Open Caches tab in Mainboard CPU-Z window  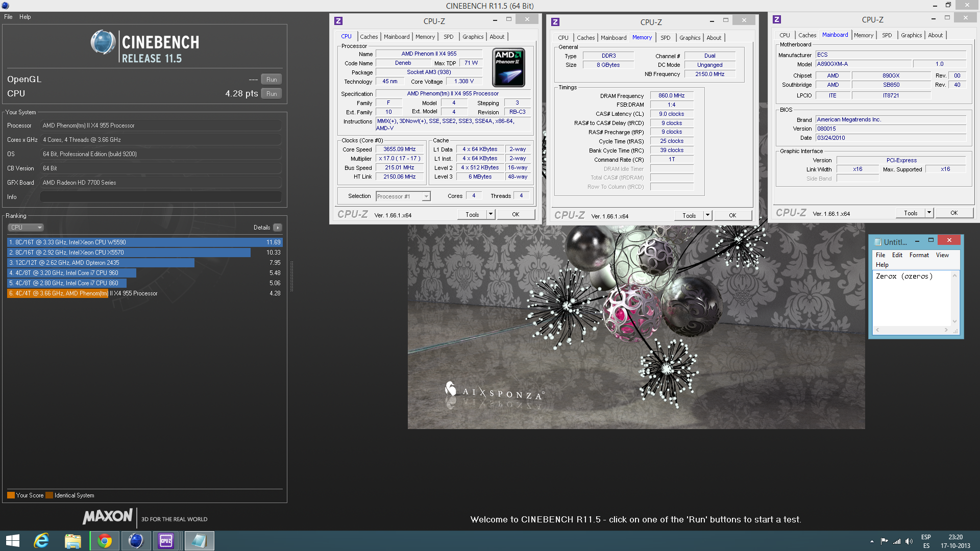click(x=807, y=35)
